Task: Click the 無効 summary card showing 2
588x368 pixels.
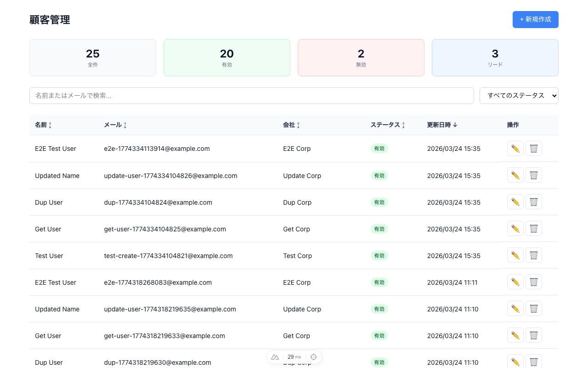Action: coord(361,57)
